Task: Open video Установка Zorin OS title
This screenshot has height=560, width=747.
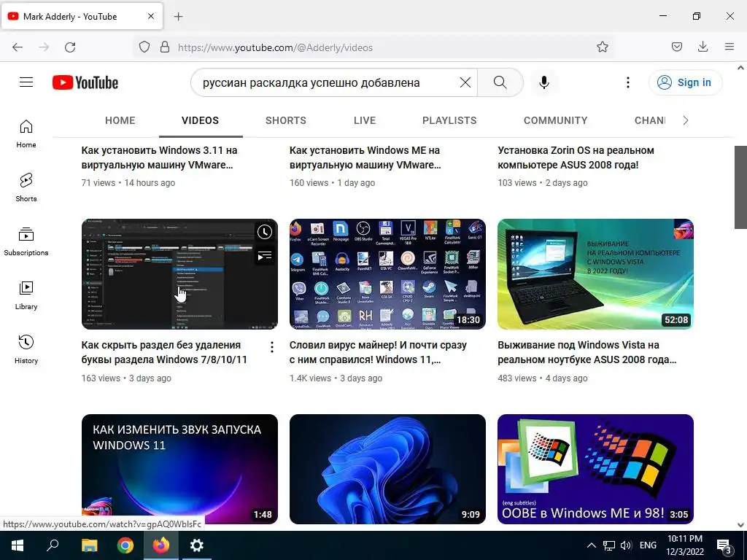Action: 576,157
